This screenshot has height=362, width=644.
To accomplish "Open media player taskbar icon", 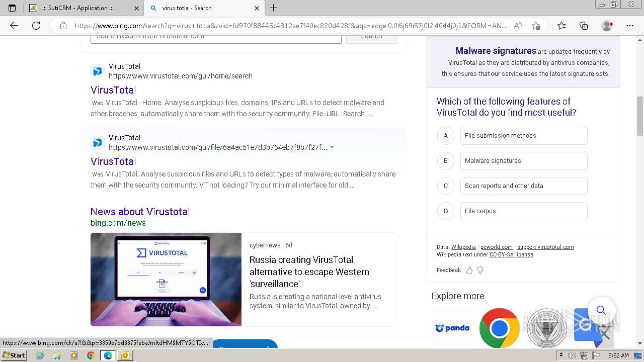I will (74, 355).
